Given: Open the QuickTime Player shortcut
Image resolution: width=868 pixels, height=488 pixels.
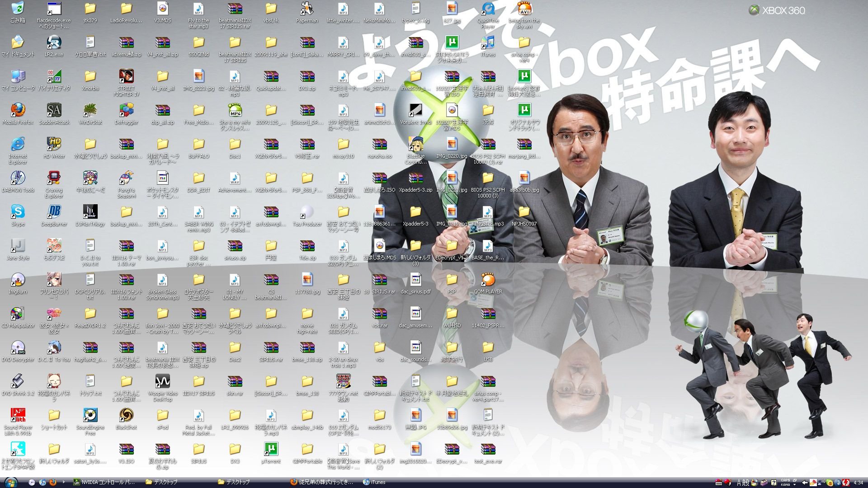Looking at the screenshot, I should click(488, 9).
